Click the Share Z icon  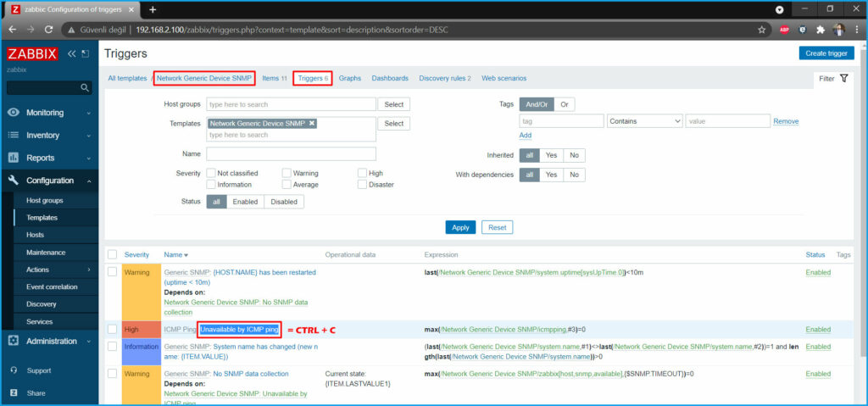click(14, 393)
